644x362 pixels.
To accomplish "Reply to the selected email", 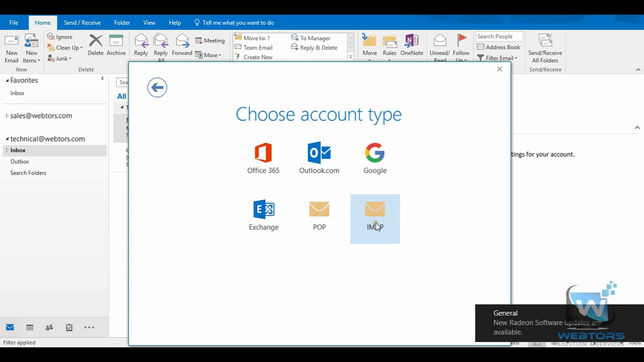I will point(141,45).
